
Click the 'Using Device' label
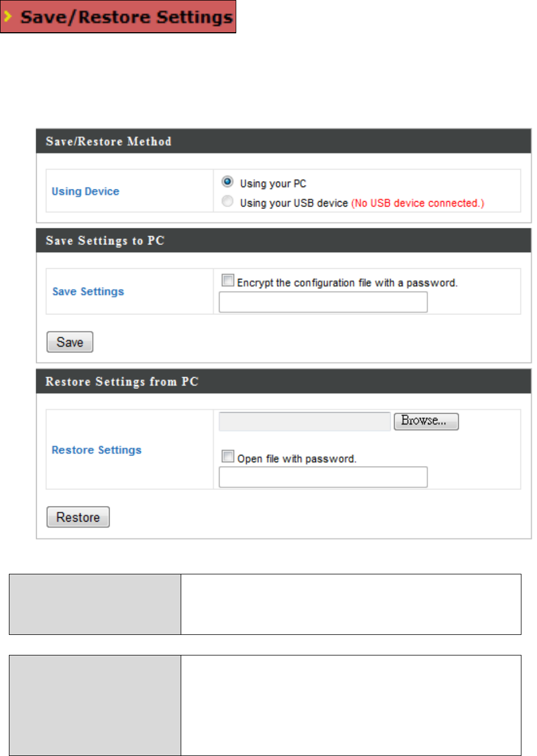point(86,191)
